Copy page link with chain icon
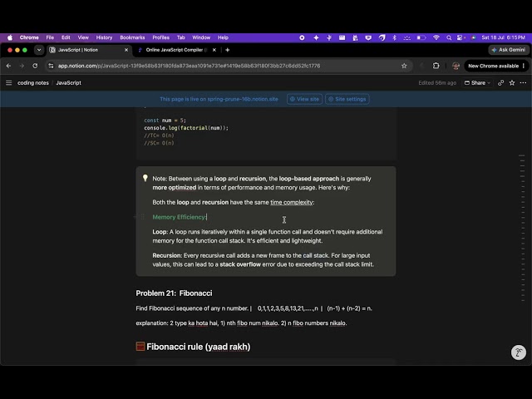The height and width of the screenshot is (399, 532). [x=500, y=83]
